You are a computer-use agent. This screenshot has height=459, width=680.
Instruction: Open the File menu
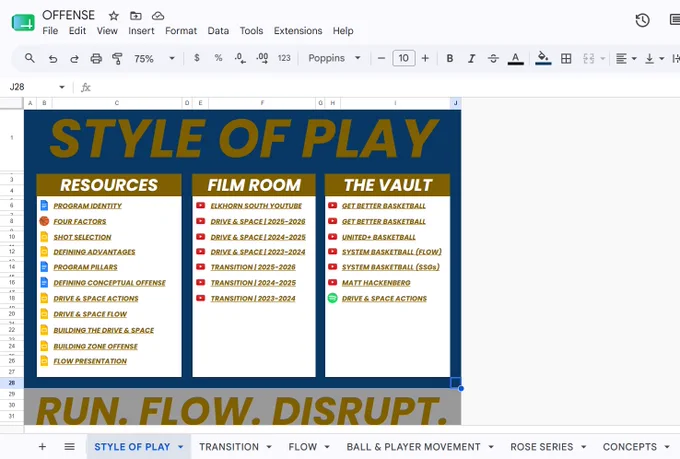[50, 31]
